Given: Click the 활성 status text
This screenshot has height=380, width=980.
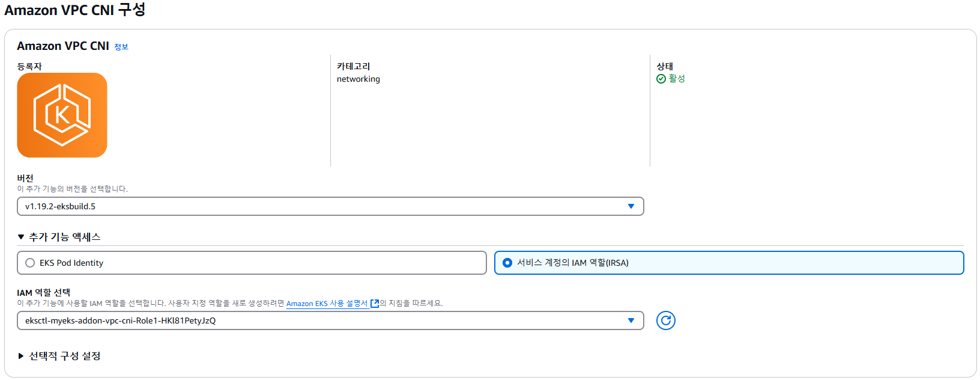Looking at the screenshot, I should [x=677, y=79].
